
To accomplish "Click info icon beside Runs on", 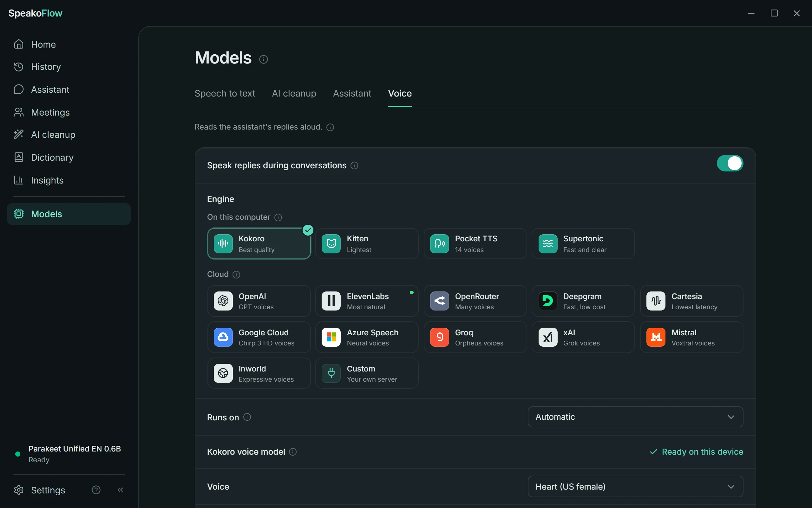I will click(x=247, y=417).
